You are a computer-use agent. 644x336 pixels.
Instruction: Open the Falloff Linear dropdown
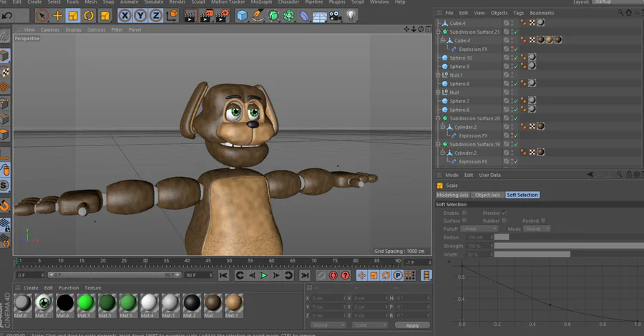(479, 229)
